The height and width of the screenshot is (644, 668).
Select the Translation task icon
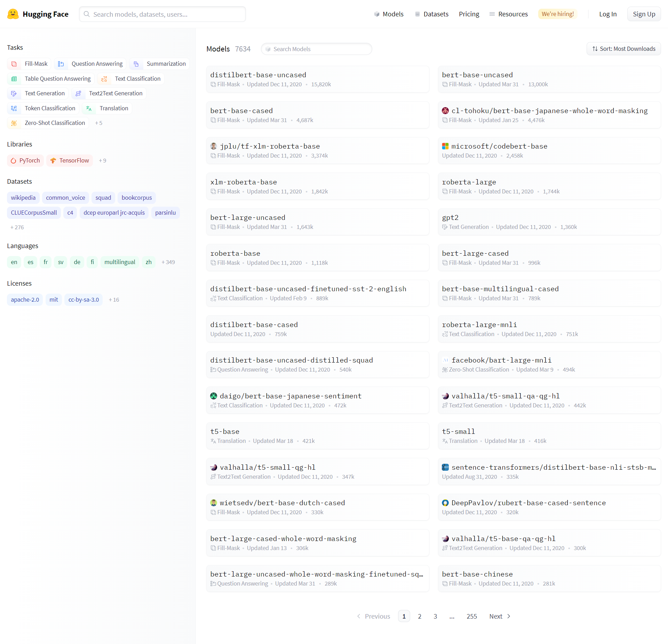(x=89, y=109)
